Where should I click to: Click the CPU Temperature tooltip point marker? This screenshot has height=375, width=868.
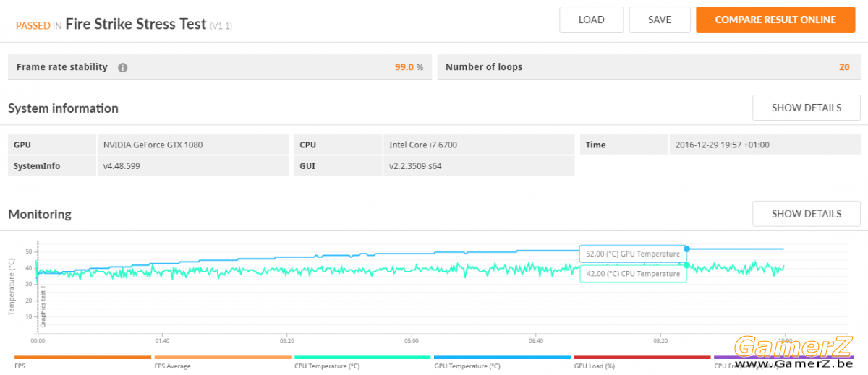pyautogui.click(x=686, y=264)
